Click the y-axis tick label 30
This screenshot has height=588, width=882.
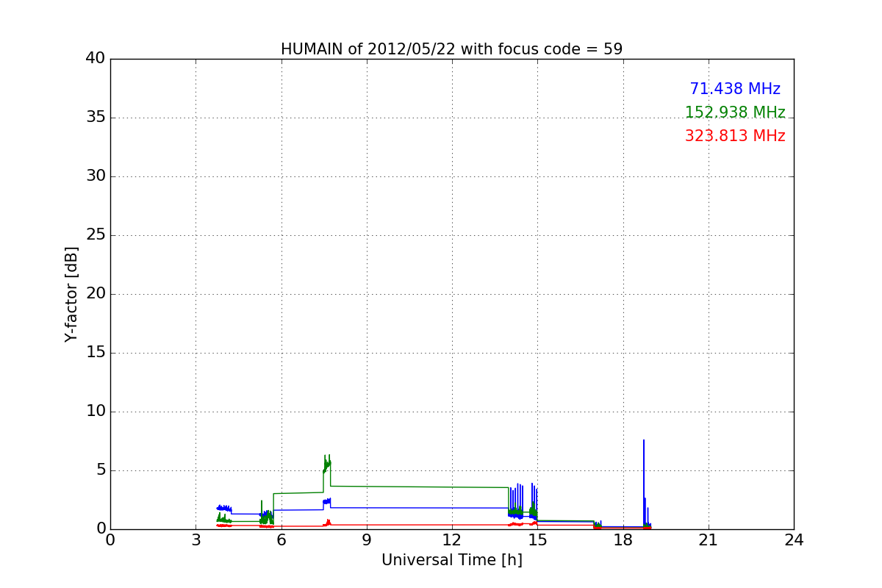(95, 176)
